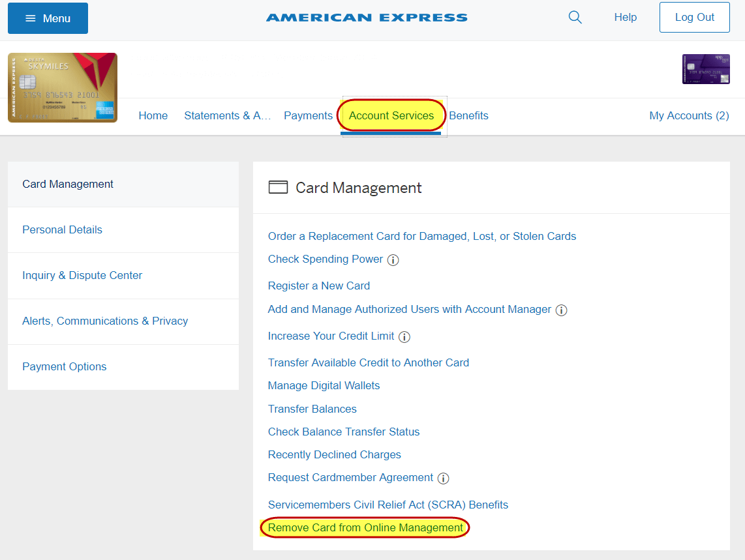Select the Account Services tab

391,115
